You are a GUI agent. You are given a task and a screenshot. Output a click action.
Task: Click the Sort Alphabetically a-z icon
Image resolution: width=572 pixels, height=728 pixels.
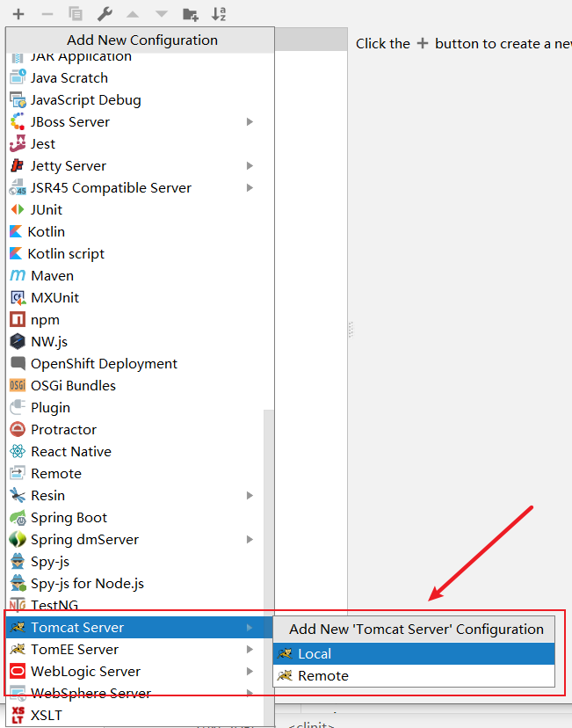[x=219, y=14]
